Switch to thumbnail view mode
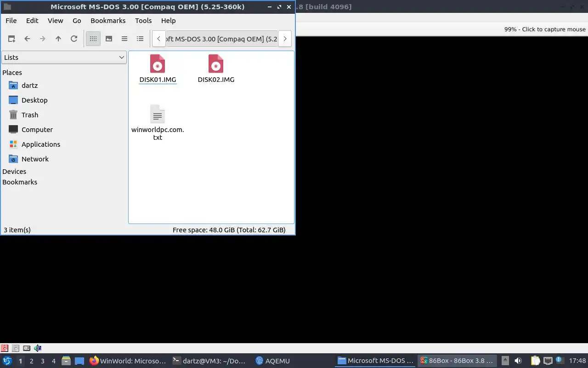This screenshot has height=368, width=588. 109,39
